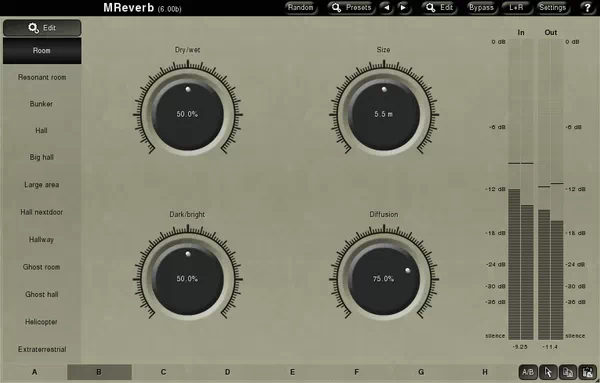600x383 pixels.
Task: Select the Ghost room preset
Action: 42,267
